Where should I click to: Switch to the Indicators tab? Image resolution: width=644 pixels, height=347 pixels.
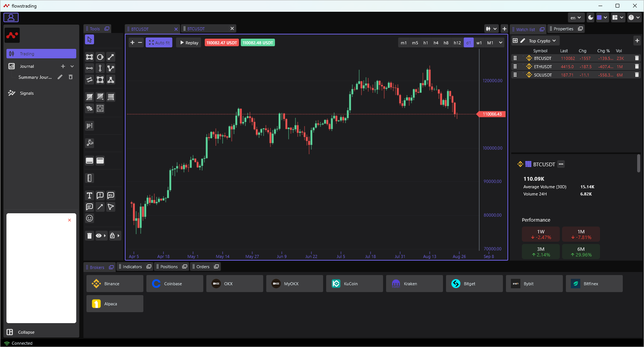(x=132, y=267)
